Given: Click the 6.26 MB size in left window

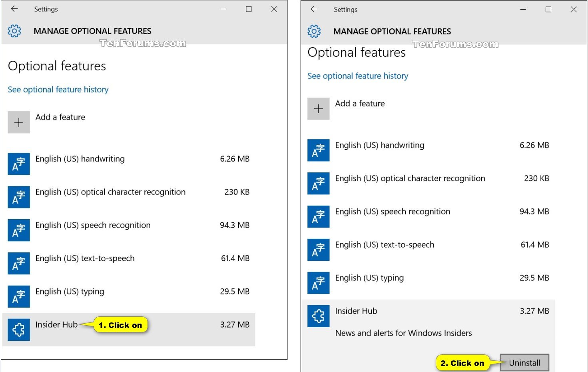Looking at the screenshot, I should point(235,159).
